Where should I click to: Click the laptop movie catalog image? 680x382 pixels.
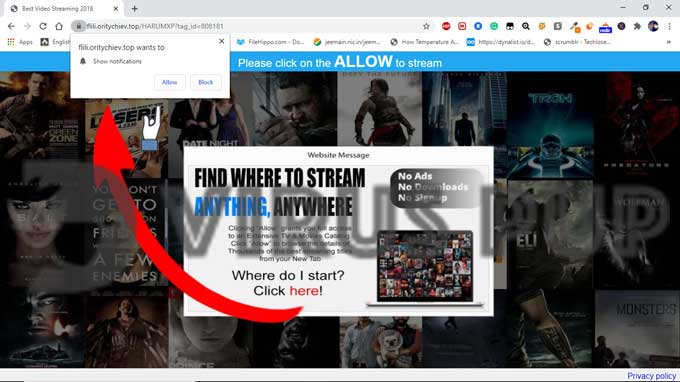[425, 268]
